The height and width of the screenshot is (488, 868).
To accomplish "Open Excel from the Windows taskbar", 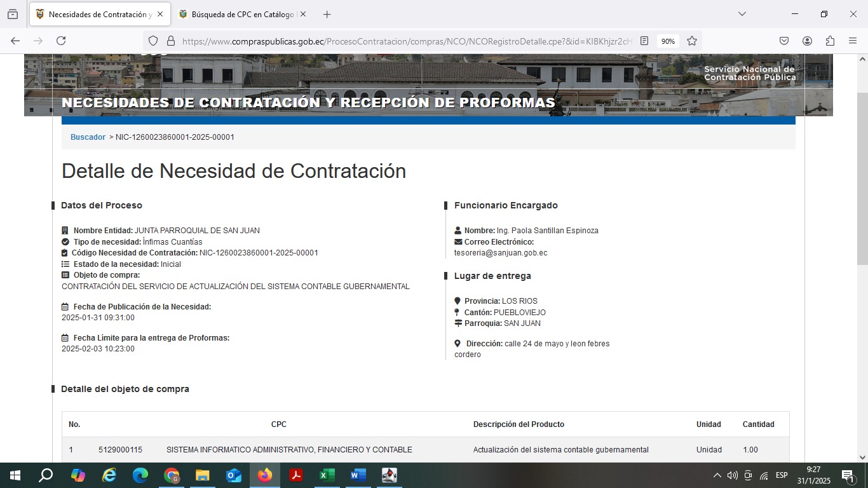I will click(x=327, y=475).
